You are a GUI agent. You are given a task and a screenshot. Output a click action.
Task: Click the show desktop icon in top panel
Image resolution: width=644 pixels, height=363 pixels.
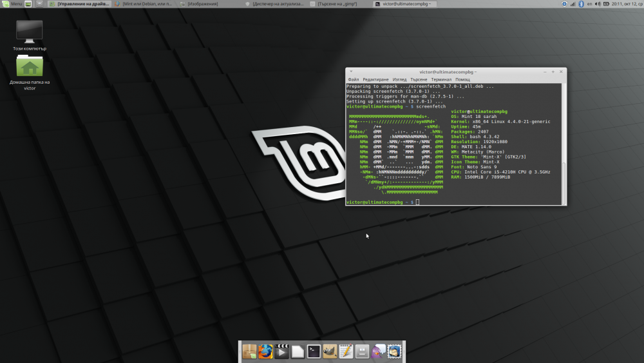28,4
